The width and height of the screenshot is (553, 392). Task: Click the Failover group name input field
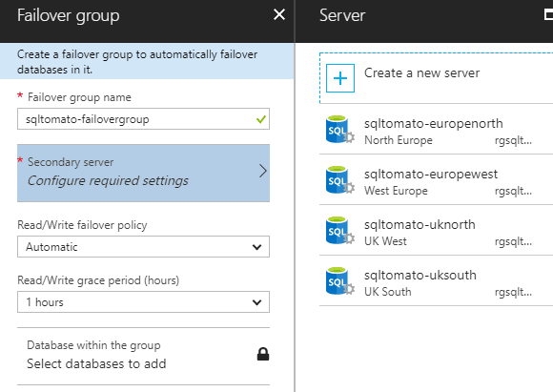(143, 119)
